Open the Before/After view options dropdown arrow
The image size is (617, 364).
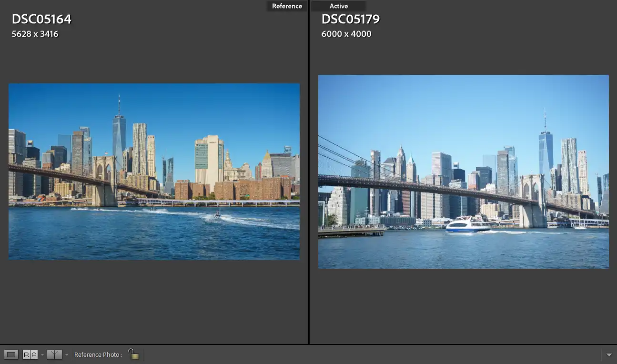(x=67, y=355)
